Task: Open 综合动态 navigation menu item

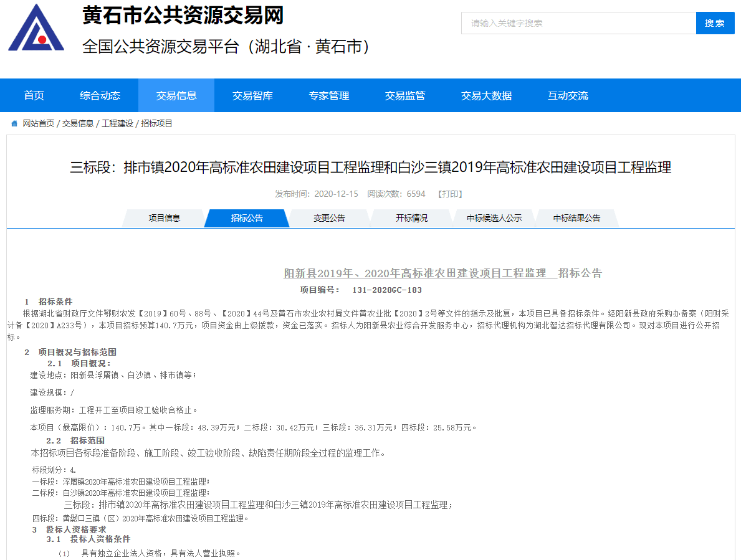Action: coord(100,95)
